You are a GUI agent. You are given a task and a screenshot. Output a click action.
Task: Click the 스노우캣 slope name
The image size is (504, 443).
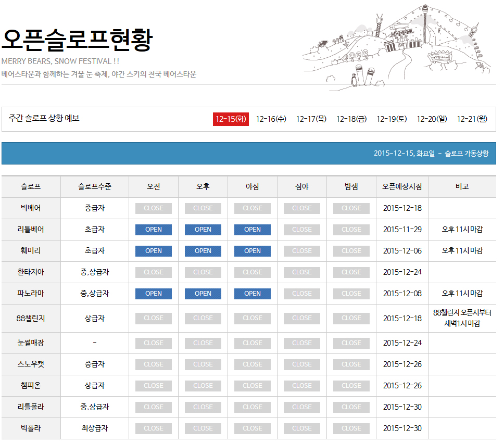[31, 364]
